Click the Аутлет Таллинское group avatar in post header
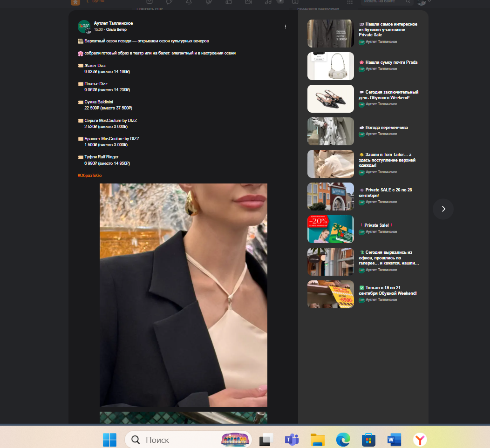The width and height of the screenshot is (490, 448). point(84,27)
